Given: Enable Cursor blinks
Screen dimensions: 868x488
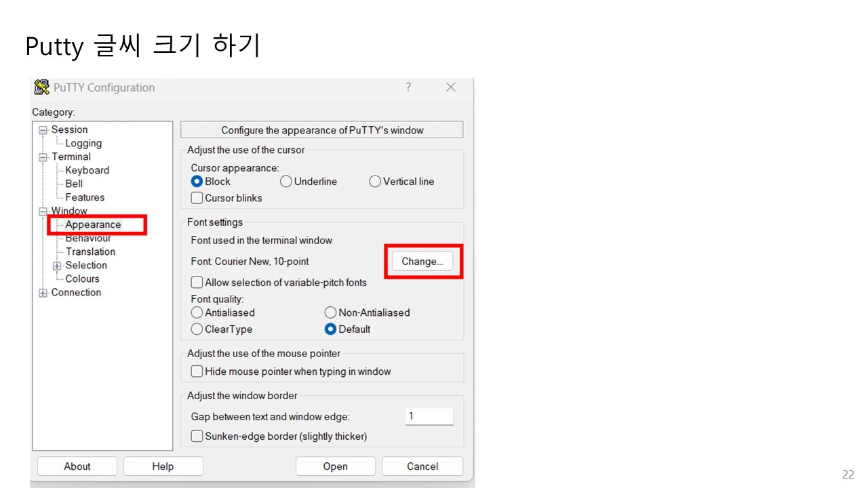Looking at the screenshot, I should coord(197,197).
